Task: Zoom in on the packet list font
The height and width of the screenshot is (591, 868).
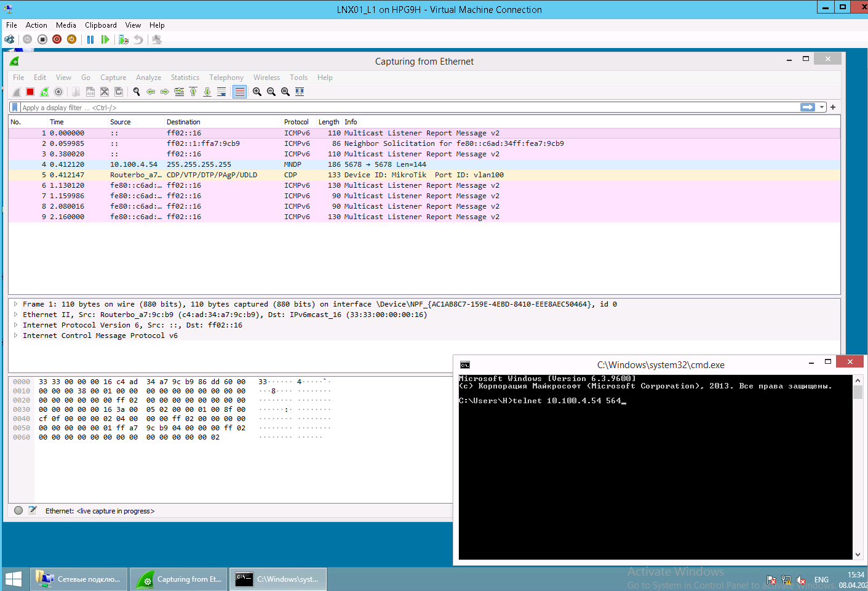Action: click(x=257, y=91)
